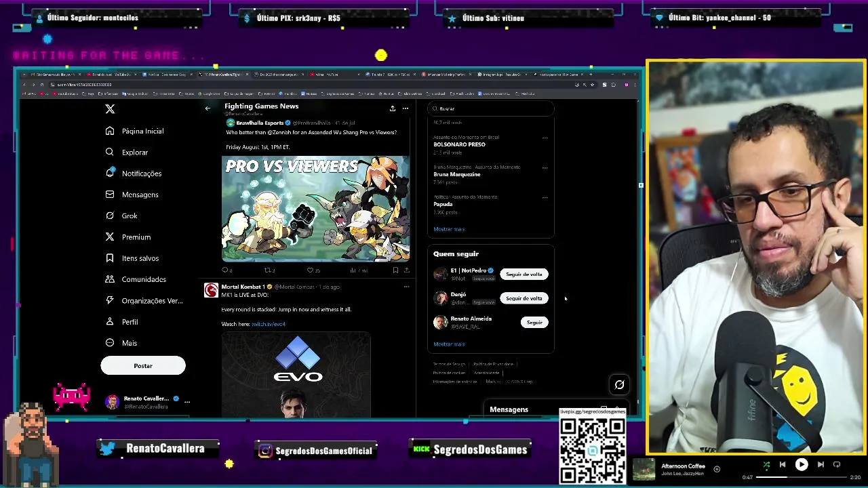
Task: Like the Brawlhalla Esports post
Action: (x=312, y=270)
